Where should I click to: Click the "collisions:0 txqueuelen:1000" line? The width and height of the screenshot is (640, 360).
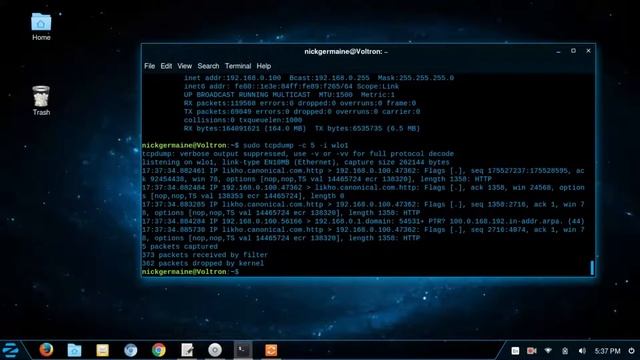243,120
